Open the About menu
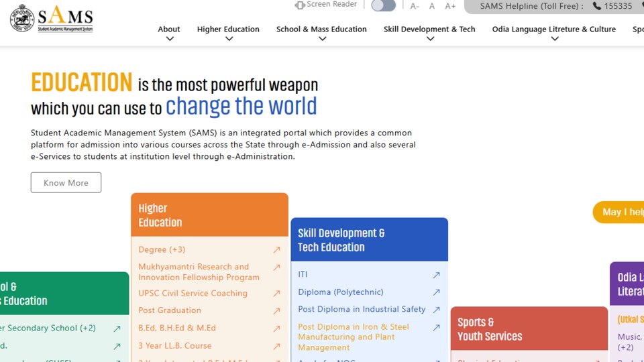 pos(169,29)
